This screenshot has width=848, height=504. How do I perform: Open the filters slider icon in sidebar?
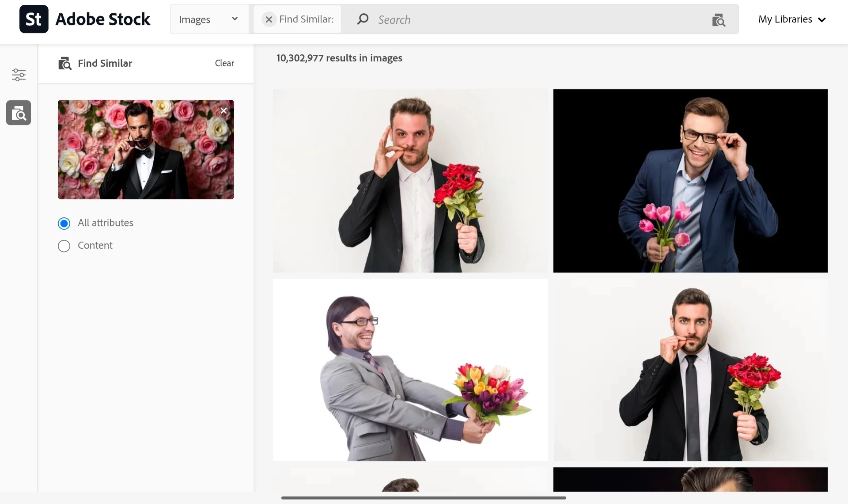19,75
